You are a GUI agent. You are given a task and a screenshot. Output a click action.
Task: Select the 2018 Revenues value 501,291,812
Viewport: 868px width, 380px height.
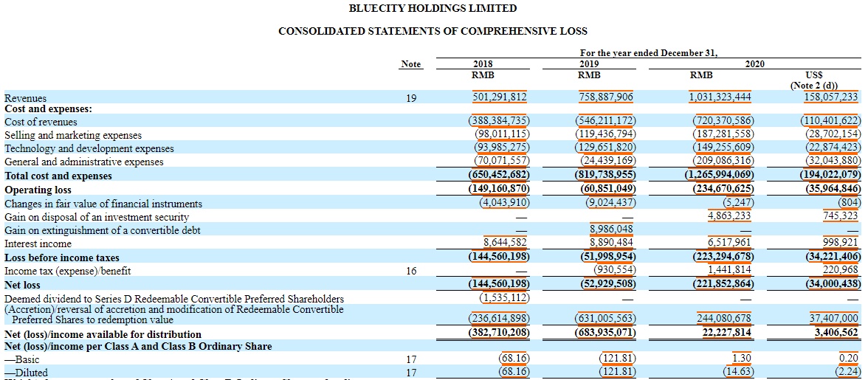coord(499,98)
